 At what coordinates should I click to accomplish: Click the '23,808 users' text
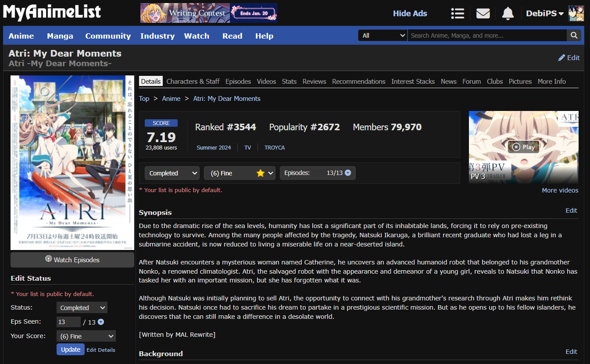(161, 148)
